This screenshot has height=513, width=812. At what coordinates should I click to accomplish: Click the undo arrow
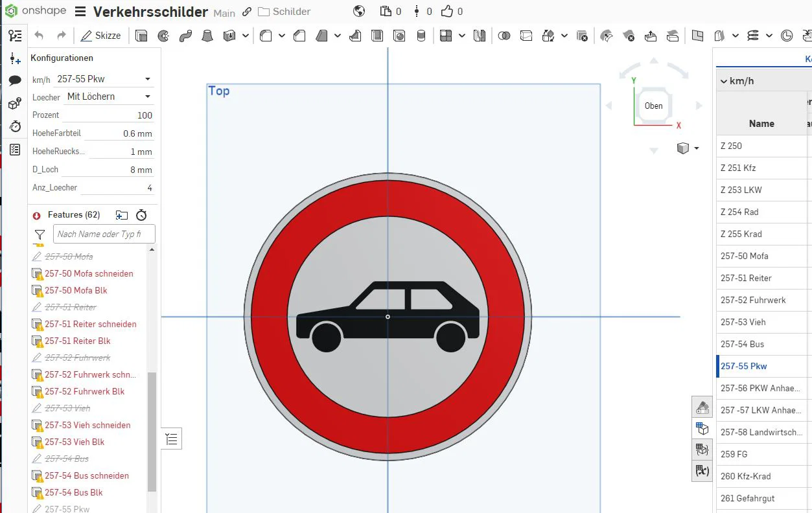[x=39, y=36]
